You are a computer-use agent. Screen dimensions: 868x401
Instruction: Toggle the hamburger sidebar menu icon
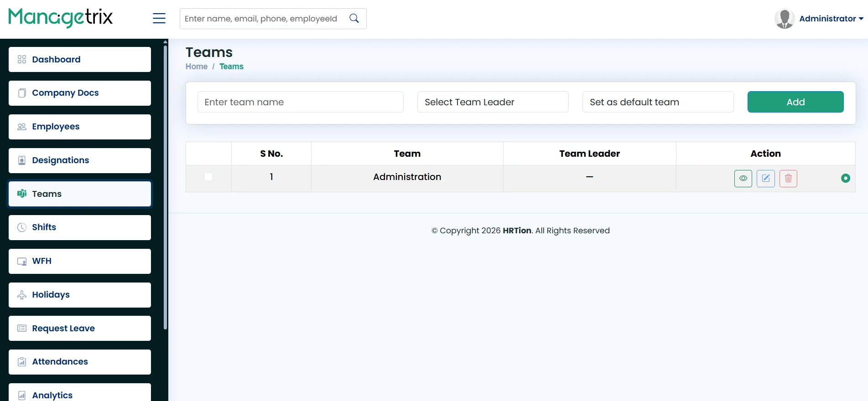pos(159,18)
